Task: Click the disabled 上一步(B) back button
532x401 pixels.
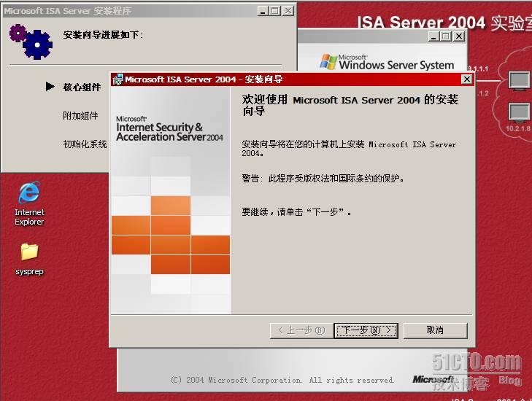Action: 301,330
